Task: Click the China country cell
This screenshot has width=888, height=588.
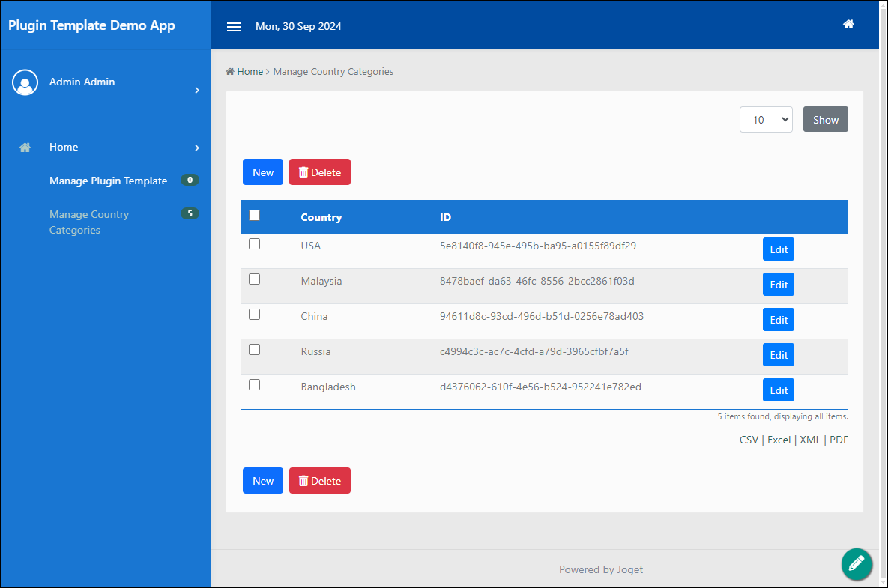Action: click(x=314, y=316)
